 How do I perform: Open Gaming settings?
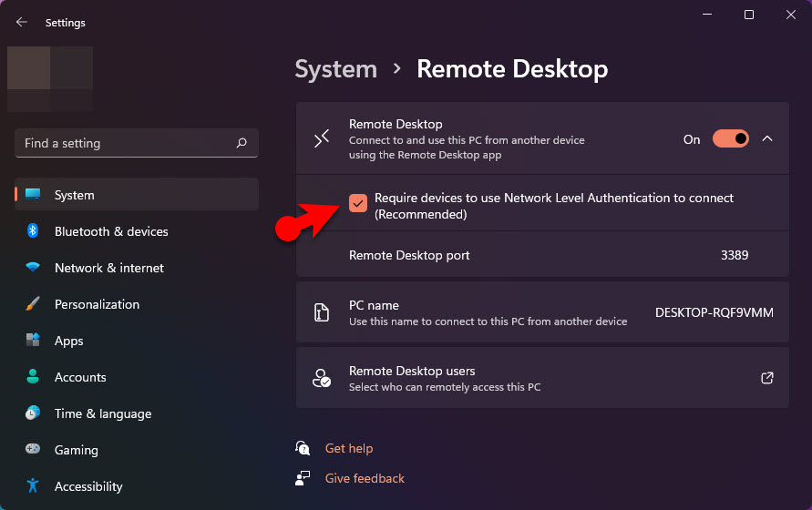click(137, 449)
